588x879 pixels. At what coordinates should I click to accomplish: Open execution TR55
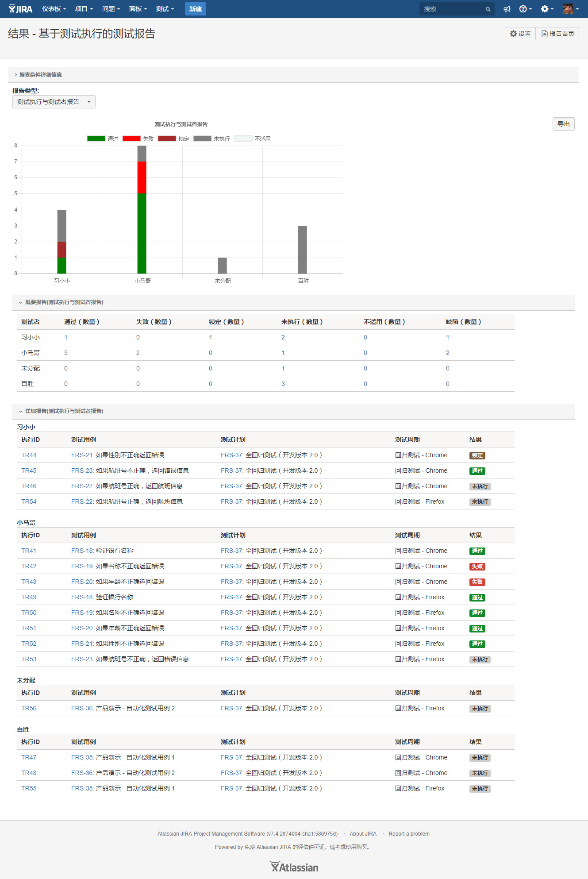click(x=29, y=788)
